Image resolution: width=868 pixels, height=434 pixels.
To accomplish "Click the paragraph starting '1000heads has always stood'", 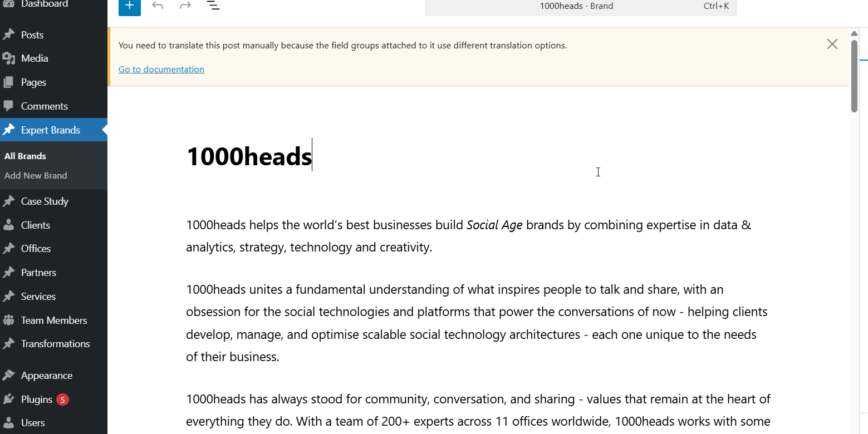I will click(x=478, y=411).
